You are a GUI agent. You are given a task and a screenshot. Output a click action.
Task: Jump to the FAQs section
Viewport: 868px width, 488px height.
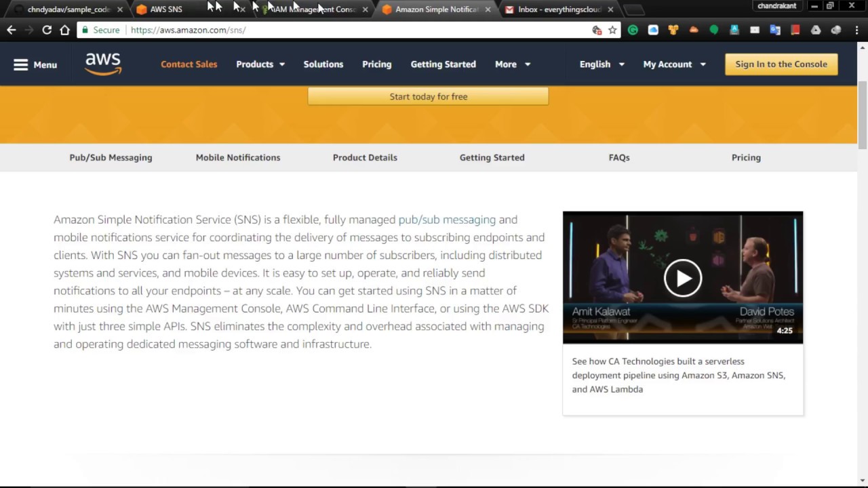(x=619, y=157)
